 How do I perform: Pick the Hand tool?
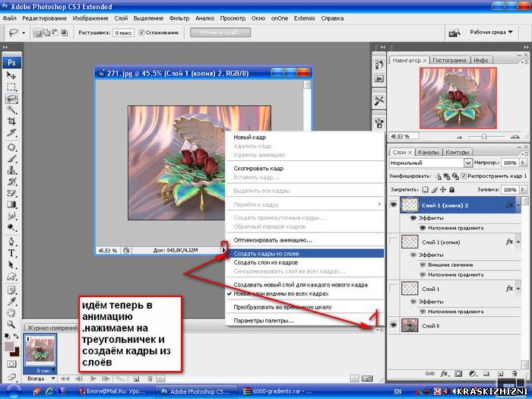click(x=11, y=312)
